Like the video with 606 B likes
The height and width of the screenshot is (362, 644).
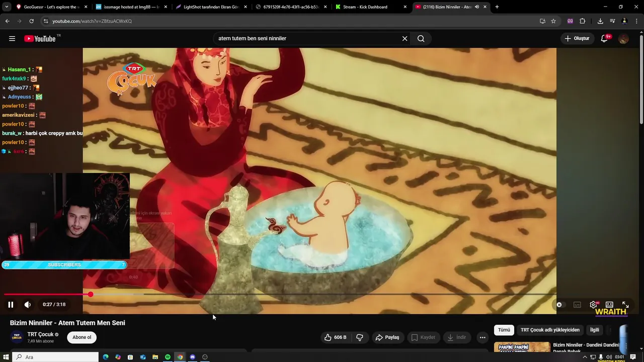click(335, 337)
